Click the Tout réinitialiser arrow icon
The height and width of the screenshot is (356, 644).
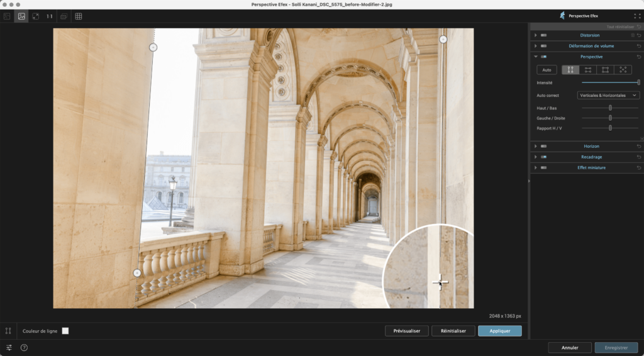tap(639, 26)
